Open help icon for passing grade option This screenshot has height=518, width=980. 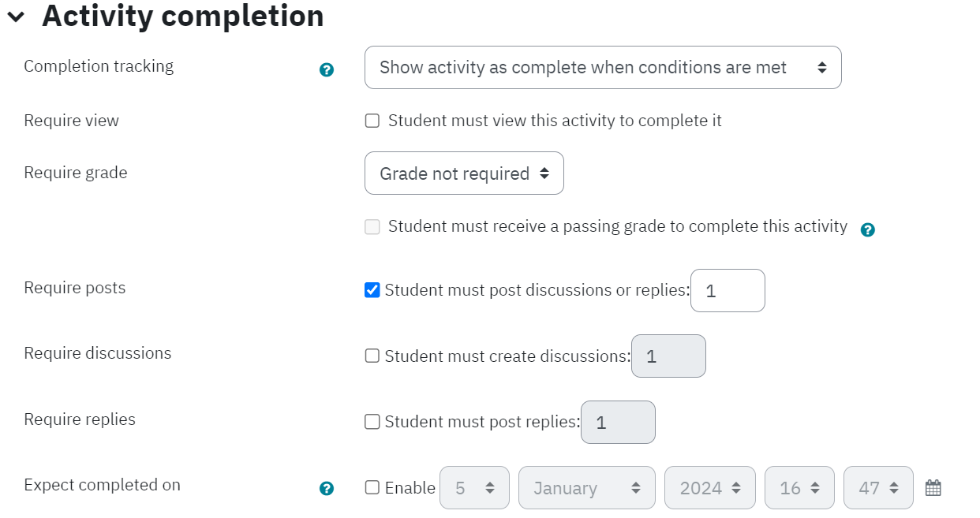click(x=868, y=230)
